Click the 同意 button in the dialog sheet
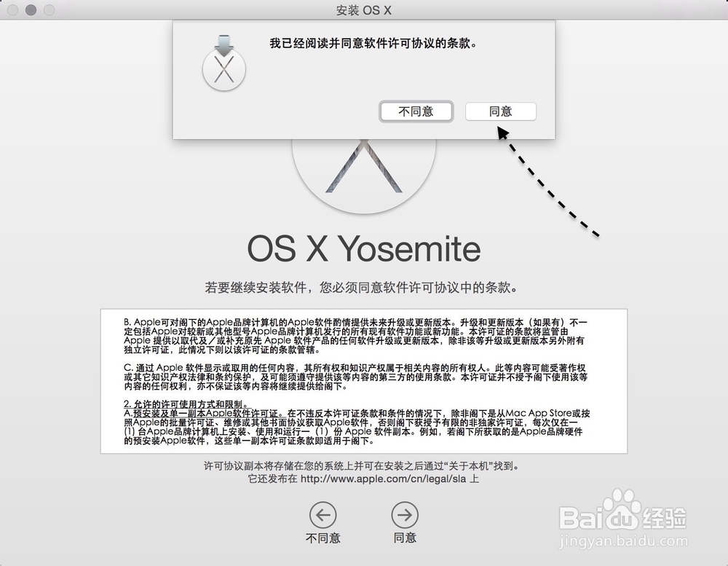Screen dimensions: 728x566 pyautogui.click(x=501, y=111)
